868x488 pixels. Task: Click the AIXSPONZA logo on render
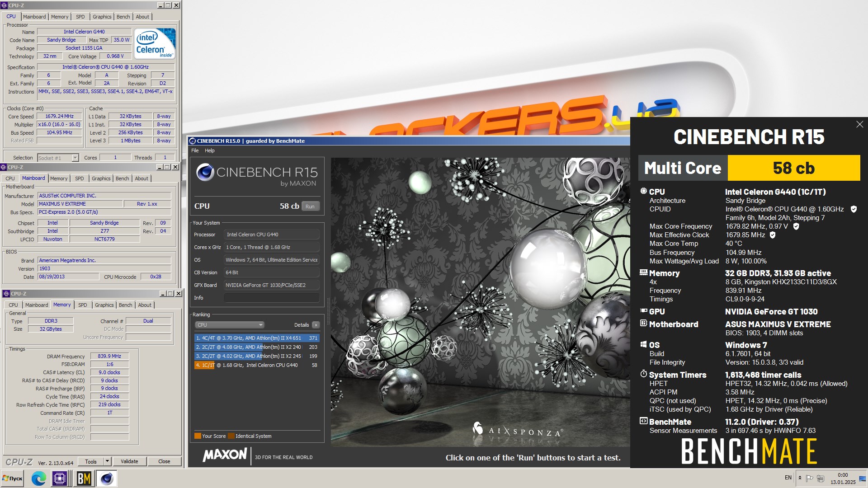point(518,429)
